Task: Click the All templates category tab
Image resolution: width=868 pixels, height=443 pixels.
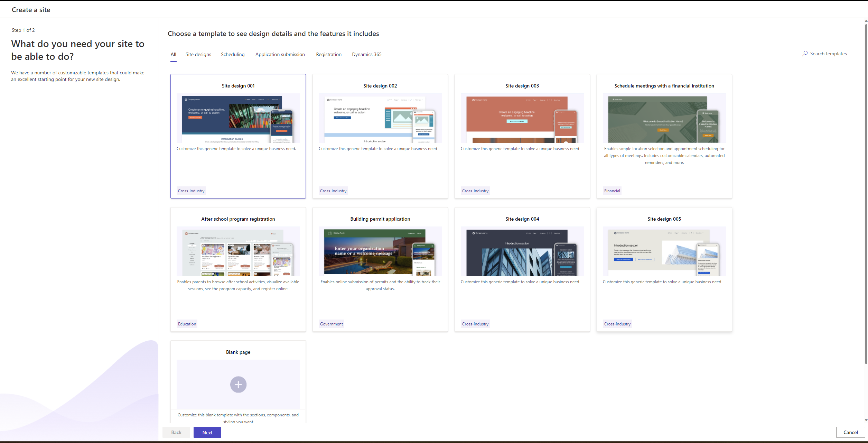Action: click(174, 54)
